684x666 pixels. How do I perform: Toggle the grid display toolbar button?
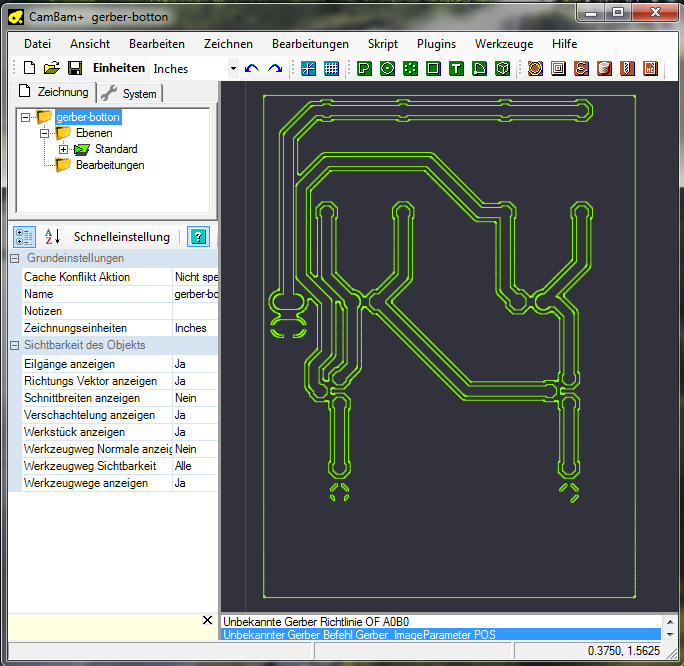[x=331, y=68]
